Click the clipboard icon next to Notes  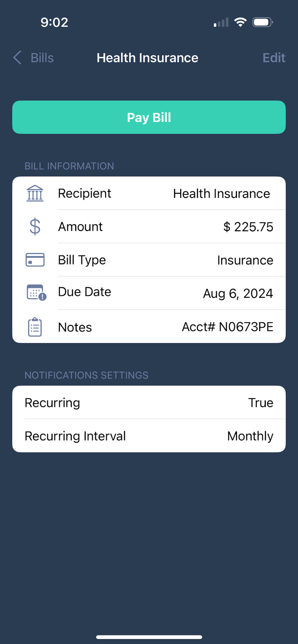pyautogui.click(x=35, y=327)
